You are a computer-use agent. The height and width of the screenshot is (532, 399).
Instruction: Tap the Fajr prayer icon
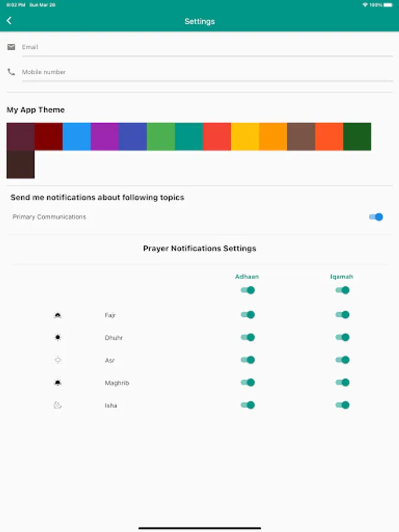[57, 315]
